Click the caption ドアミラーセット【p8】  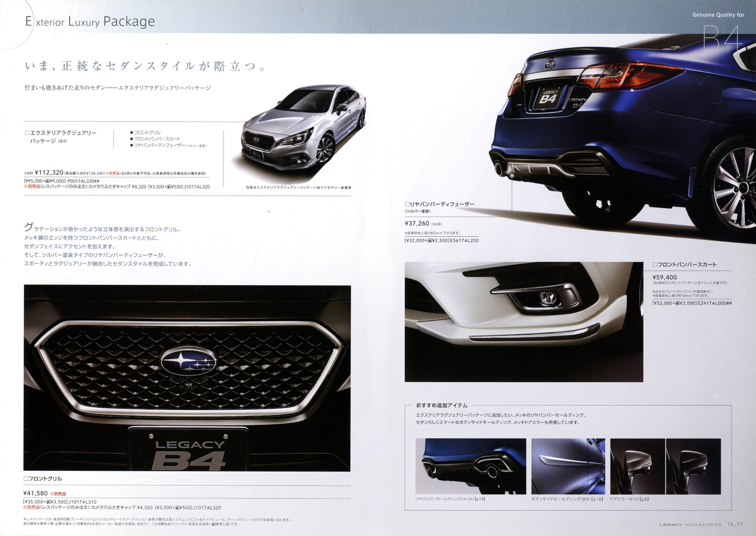click(x=629, y=499)
